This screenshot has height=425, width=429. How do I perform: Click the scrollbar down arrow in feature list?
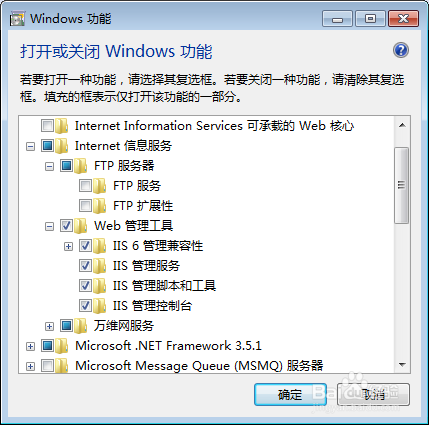tap(402, 365)
